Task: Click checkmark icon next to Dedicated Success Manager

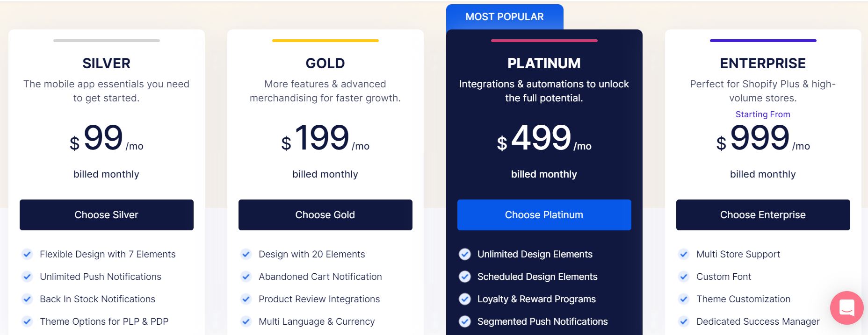Action: [x=684, y=321]
